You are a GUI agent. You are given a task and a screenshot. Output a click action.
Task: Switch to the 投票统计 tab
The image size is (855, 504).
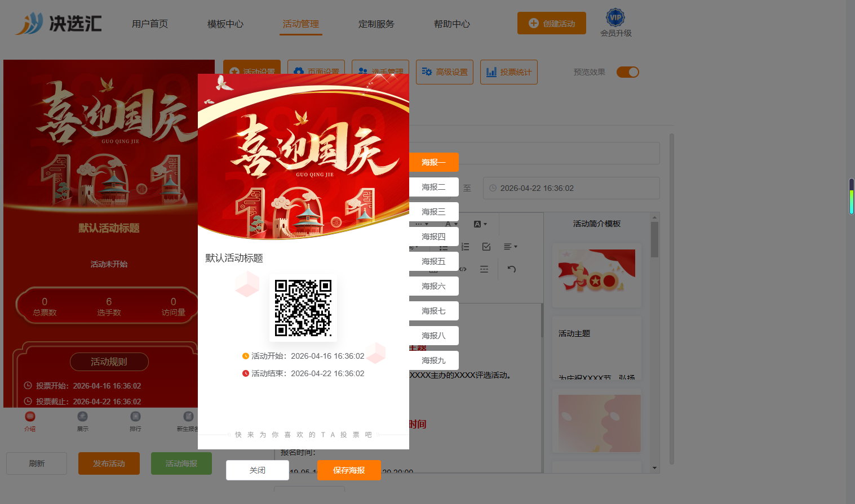509,72
